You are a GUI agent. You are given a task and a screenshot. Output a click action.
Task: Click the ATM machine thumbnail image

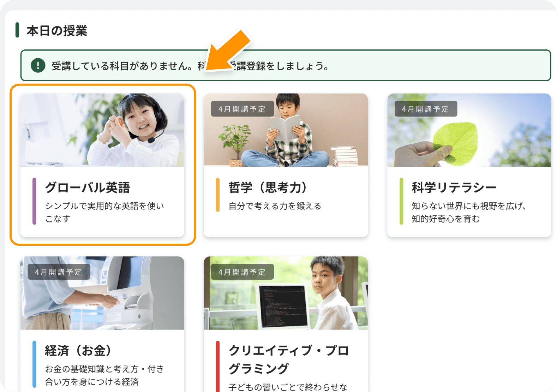tap(102, 293)
